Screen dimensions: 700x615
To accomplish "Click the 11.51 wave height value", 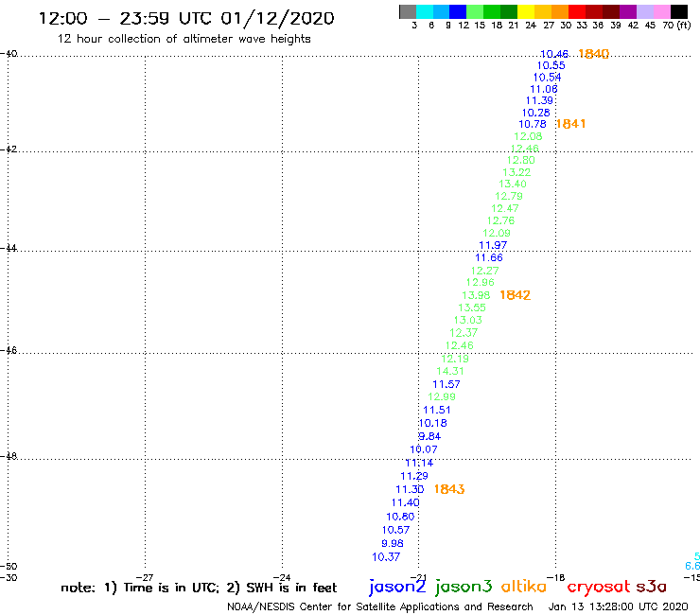I will click(437, 410).
